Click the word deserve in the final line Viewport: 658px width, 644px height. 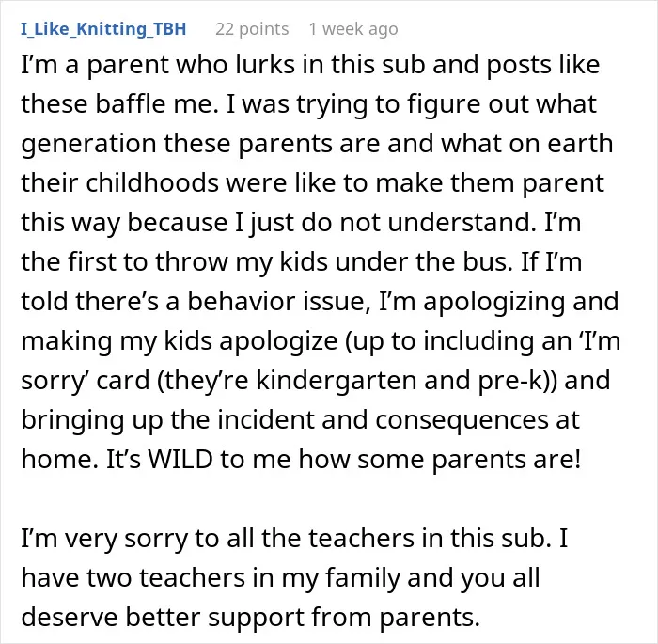pos(70,617)
